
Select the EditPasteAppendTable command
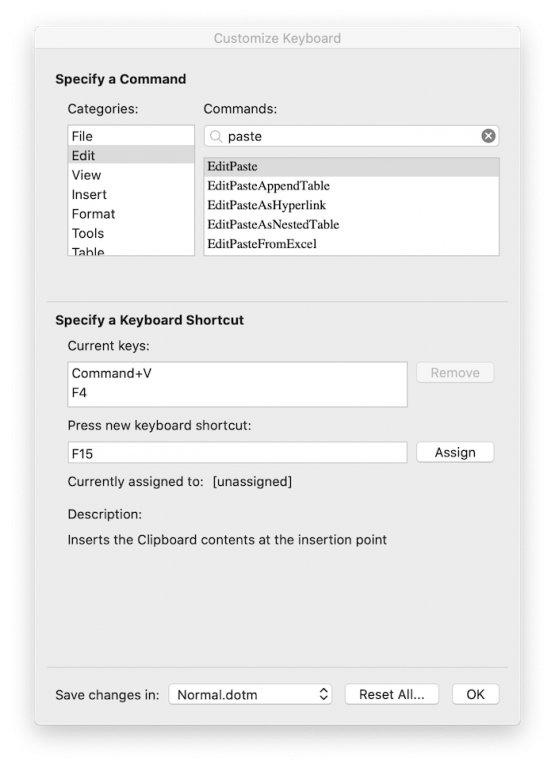point(351,186)
